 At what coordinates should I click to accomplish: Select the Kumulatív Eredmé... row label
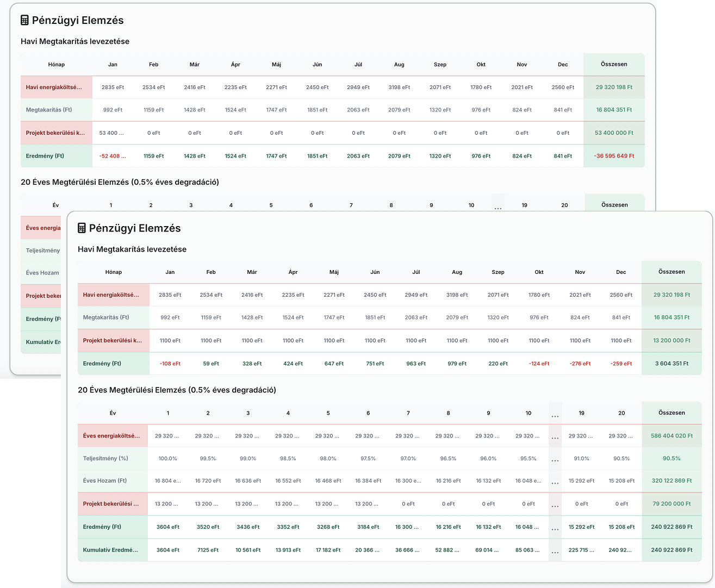click(110, 550)
